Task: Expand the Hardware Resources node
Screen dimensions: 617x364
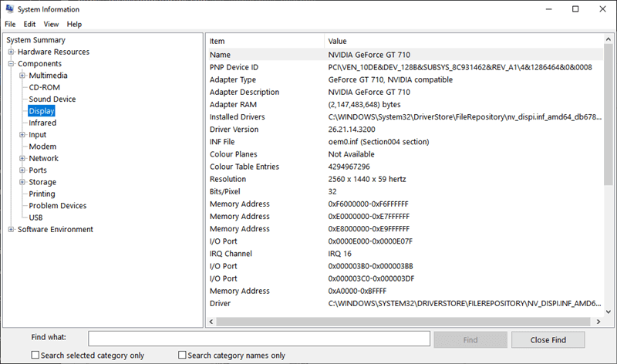Action: [x=11, y=52]
